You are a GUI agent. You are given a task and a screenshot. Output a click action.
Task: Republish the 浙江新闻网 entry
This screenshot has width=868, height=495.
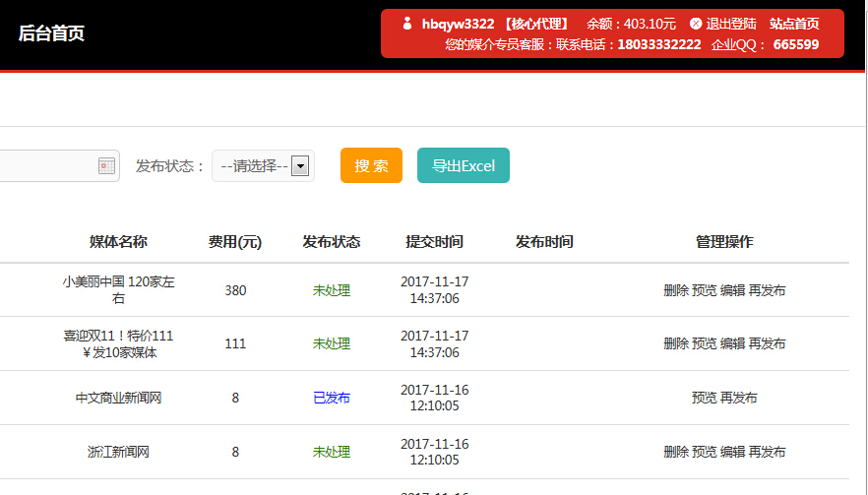click(768, 452)
